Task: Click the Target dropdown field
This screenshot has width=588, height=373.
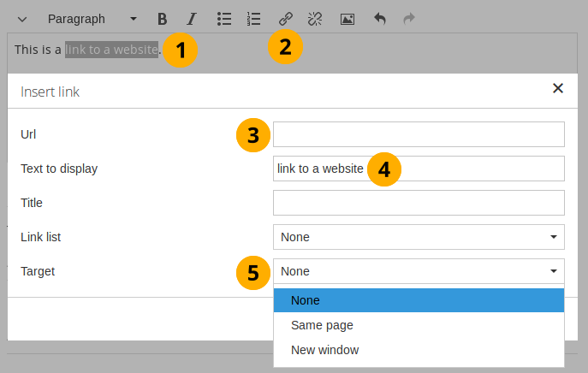Action: coord(419,271)
